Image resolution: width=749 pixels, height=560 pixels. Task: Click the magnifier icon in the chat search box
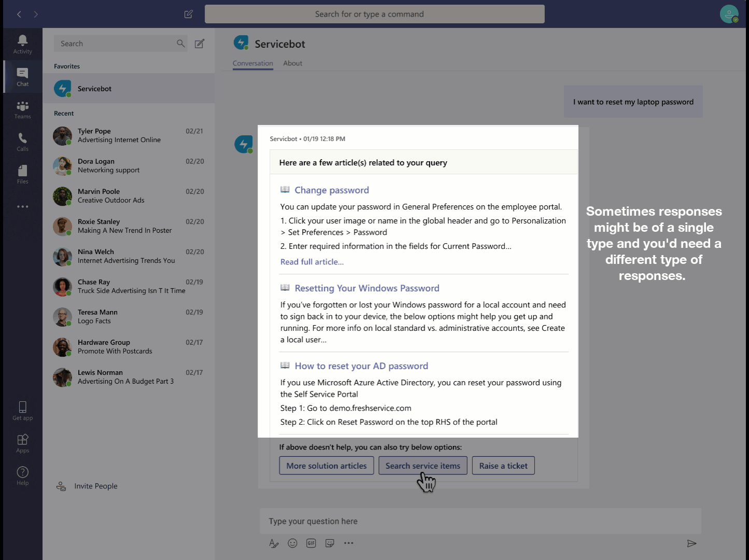[x=180, y=44]
